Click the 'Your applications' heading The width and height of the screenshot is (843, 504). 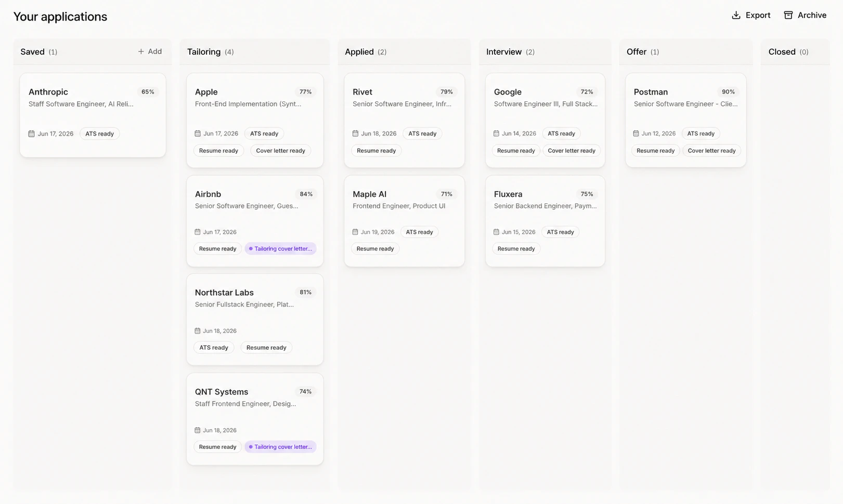click(x=60, y=17)
